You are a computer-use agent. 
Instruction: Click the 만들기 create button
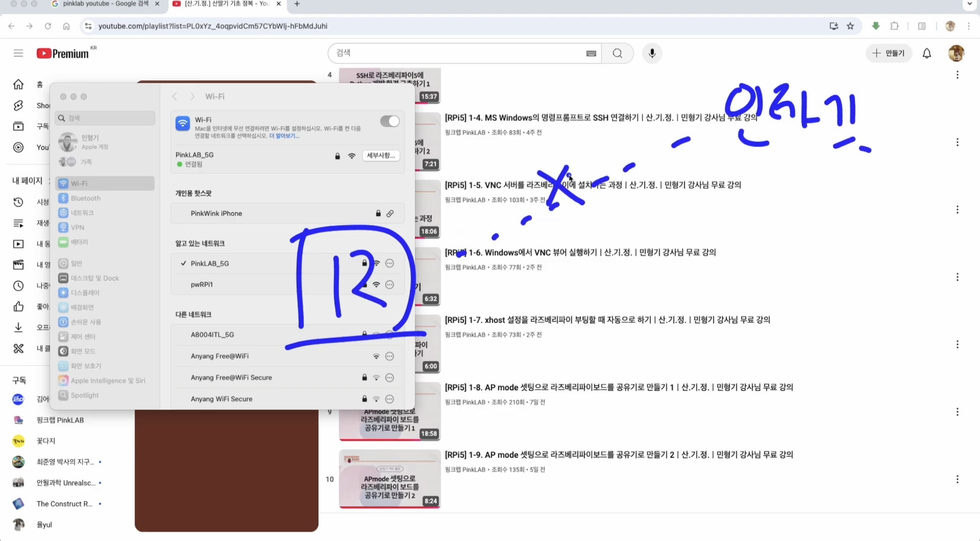pos(889,53)
